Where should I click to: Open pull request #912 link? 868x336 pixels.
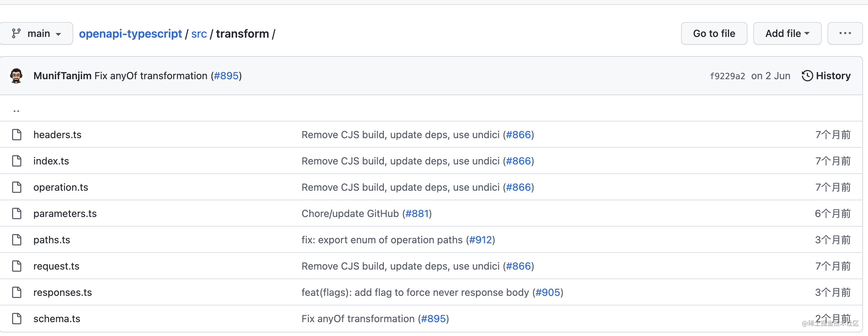point(481,239)
